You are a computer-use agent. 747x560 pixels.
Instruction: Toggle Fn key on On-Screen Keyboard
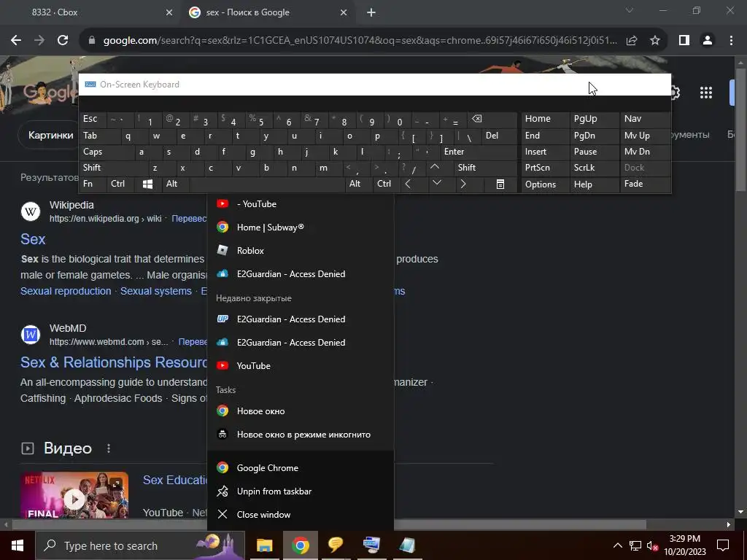point(93,184)
